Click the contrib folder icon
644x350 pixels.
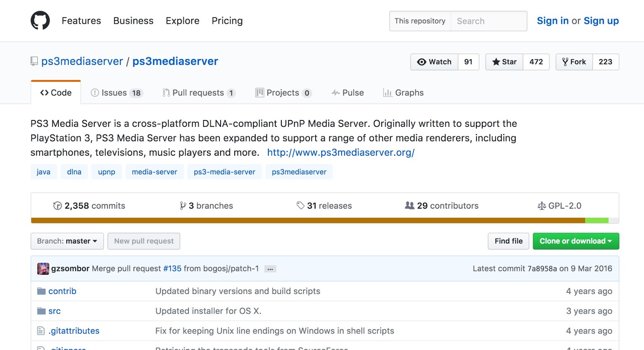(x=41, y=291)
